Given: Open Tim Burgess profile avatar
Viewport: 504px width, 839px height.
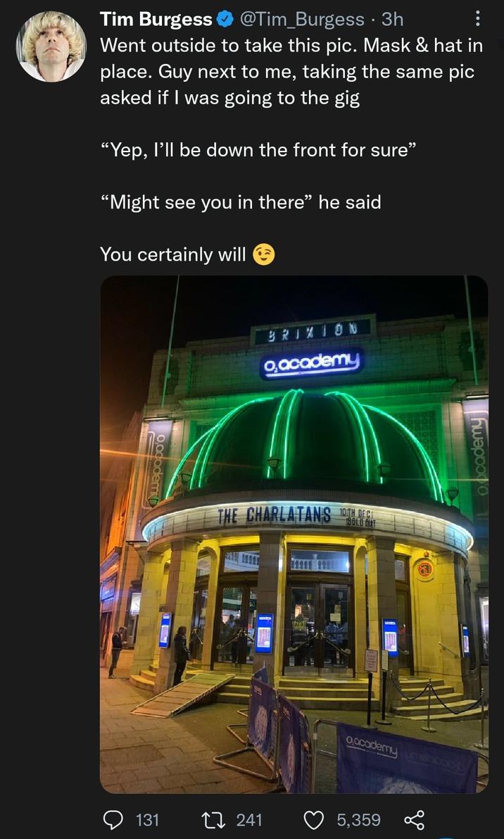Looking at the screenshot, I should tap(51, 46).
